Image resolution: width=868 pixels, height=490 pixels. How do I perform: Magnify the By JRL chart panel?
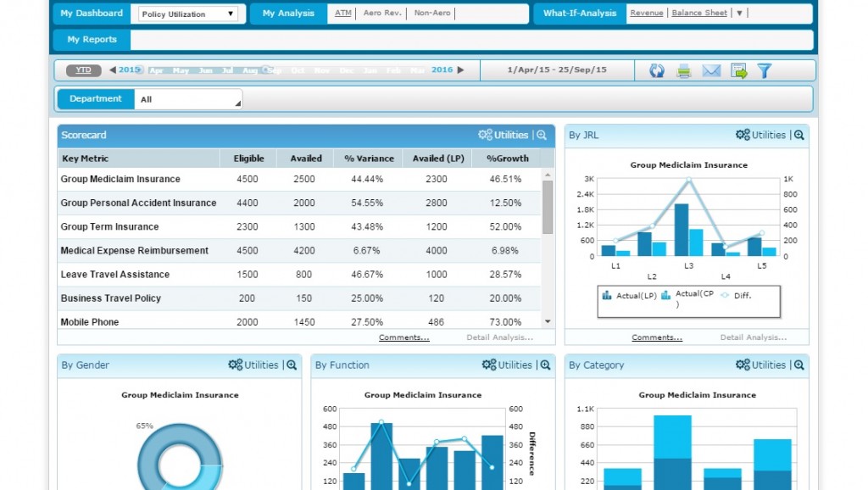798,135
